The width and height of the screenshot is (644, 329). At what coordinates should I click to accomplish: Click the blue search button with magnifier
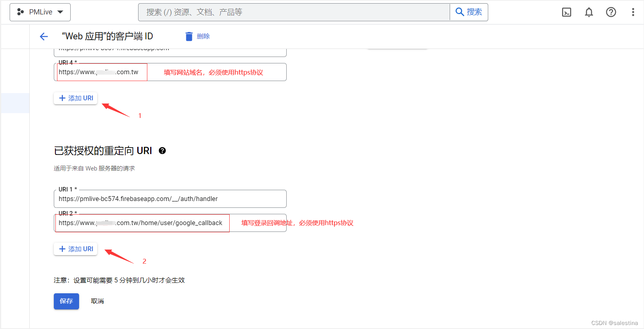click(x=469, y=12)
